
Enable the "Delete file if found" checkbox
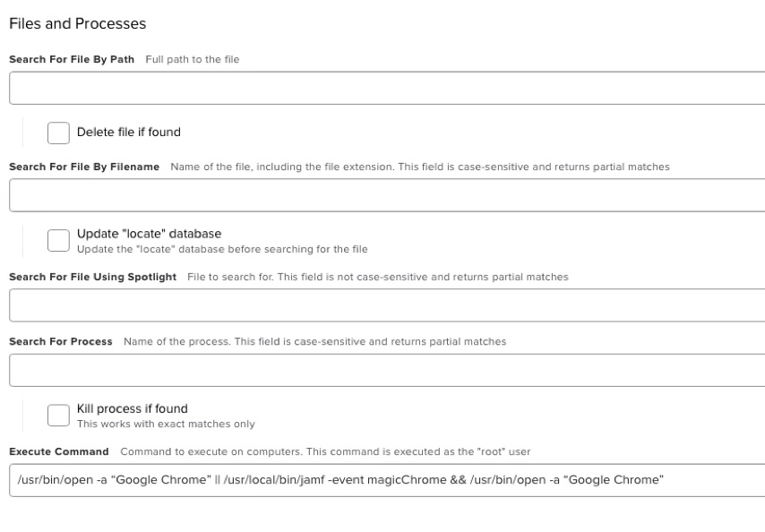pyautogui.click(x=58, y=132)
